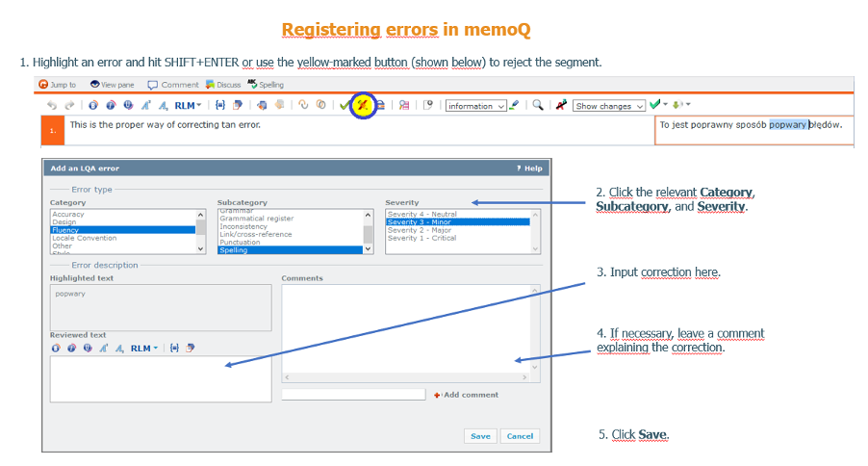Click insert tag braces icon above Reviewed text
Image resolution: width=868 pixels, height=466 pixels.
click(x=174, y=348)
